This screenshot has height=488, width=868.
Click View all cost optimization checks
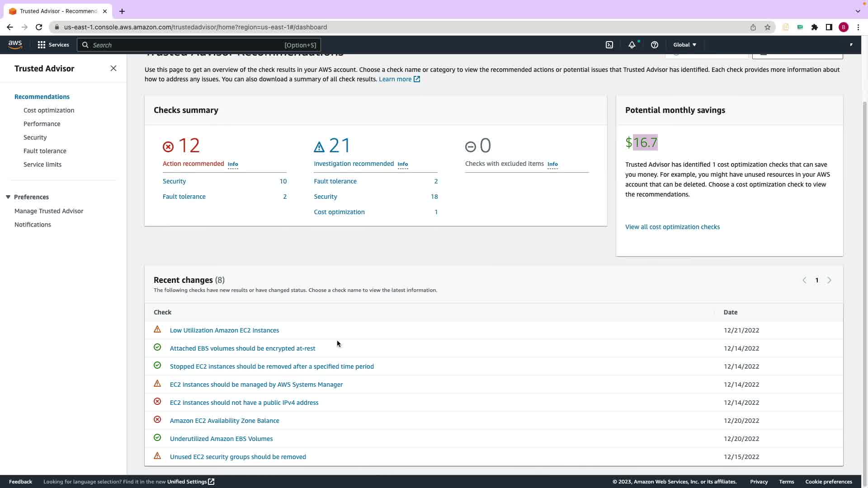672,227
